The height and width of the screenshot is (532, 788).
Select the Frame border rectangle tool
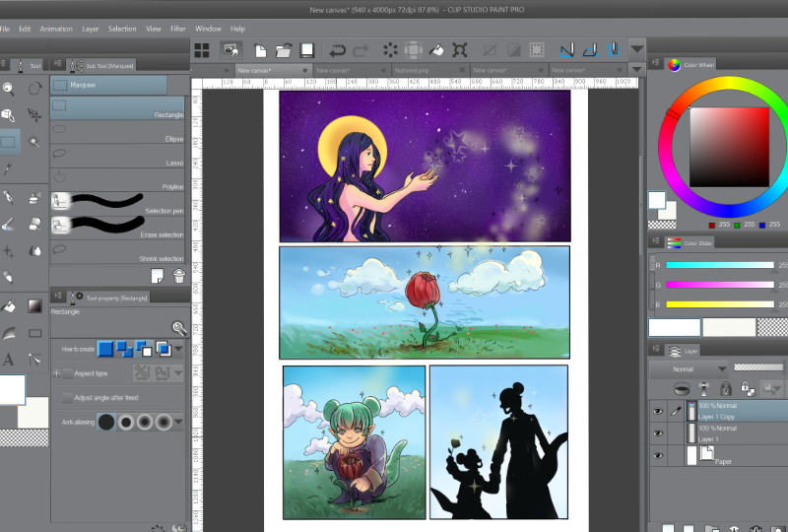click(34, 333)
